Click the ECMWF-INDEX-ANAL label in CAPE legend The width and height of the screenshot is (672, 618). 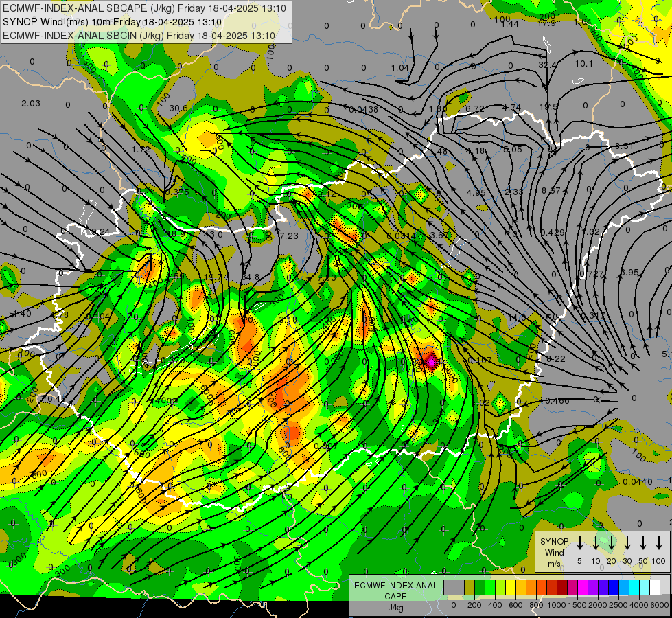click(395, 586)
